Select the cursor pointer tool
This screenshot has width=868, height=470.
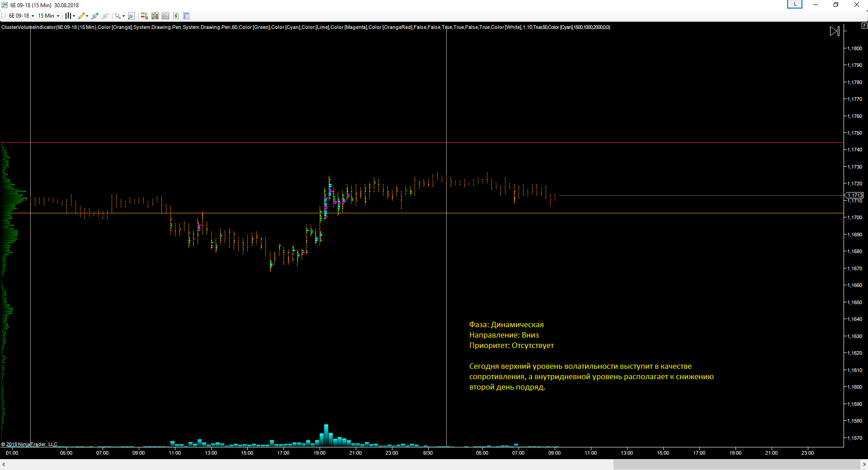click(x=118, y=16)
